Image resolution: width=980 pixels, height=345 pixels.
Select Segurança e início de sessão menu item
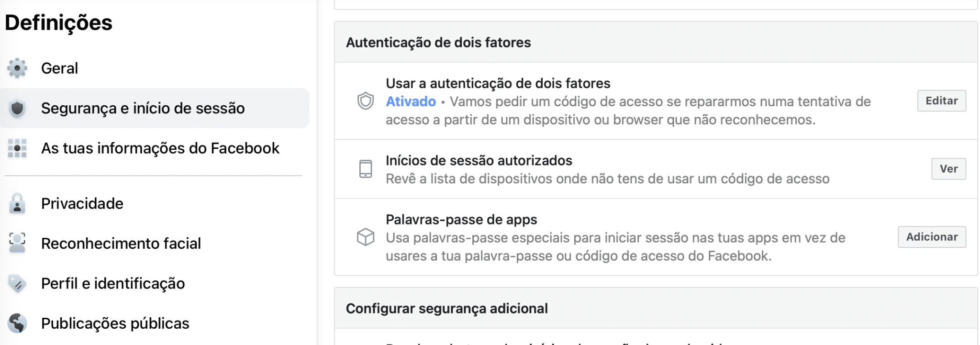pyautogui.click(x=155, y=108)
